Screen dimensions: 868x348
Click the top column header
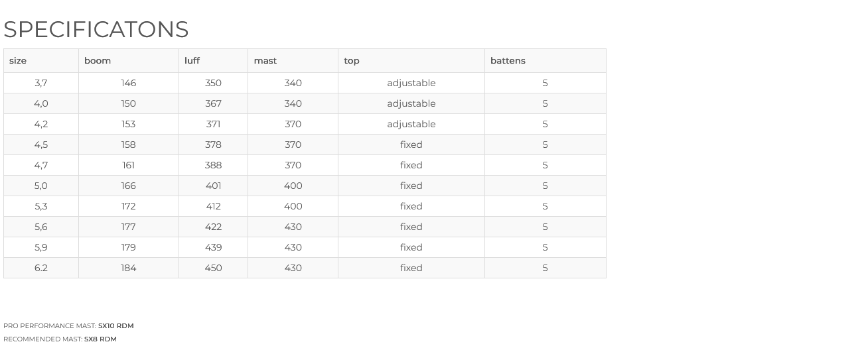pos(411,60)
